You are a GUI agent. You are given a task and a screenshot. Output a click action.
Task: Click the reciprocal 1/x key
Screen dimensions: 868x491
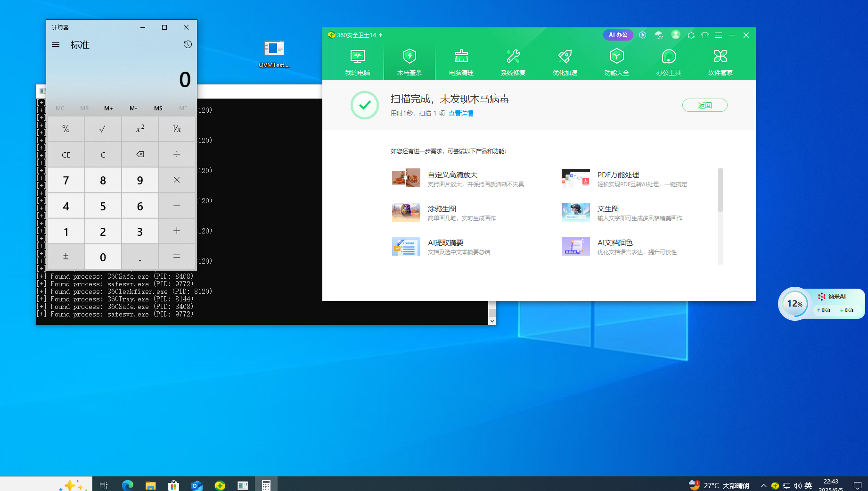coord(177,129)
